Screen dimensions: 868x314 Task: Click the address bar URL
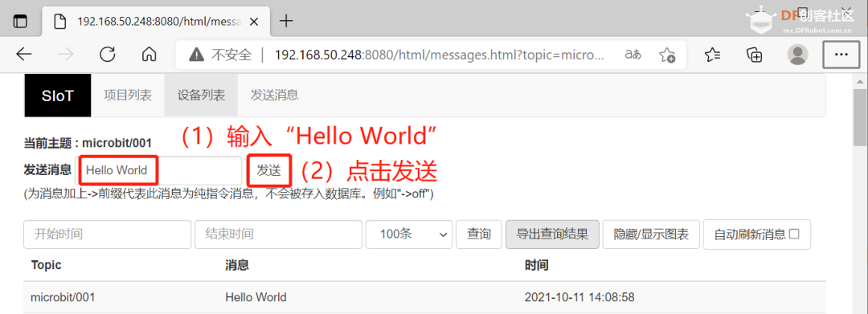[x=439, y=55]
